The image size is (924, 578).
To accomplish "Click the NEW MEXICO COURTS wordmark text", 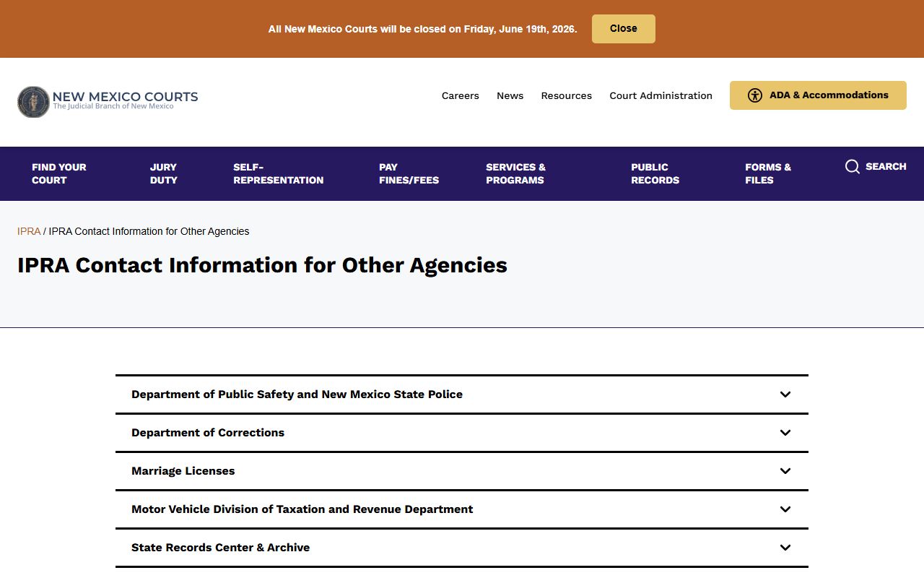I will (x=126, y=96).
